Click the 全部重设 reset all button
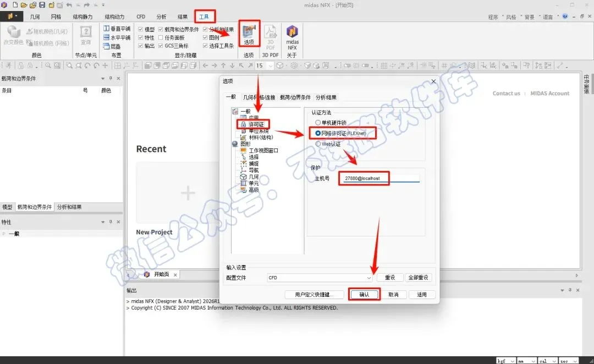This screenshot has width=594, height=364. (x=418, y=278)
